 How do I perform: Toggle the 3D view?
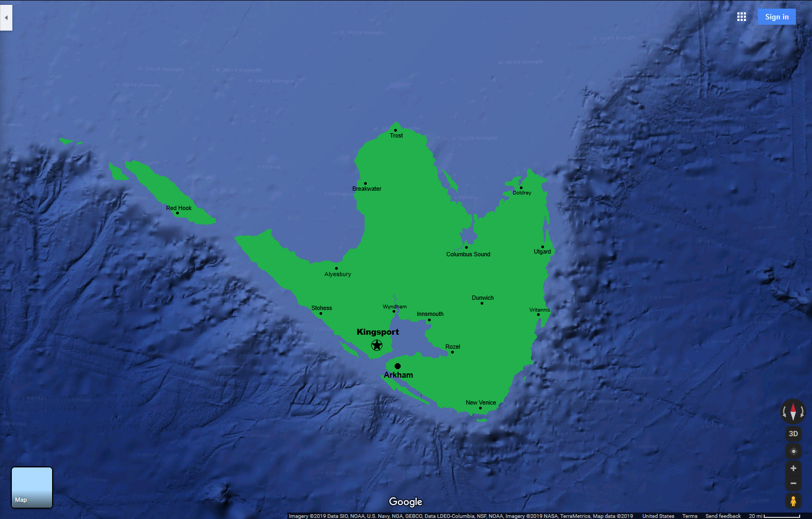point(793,434)
